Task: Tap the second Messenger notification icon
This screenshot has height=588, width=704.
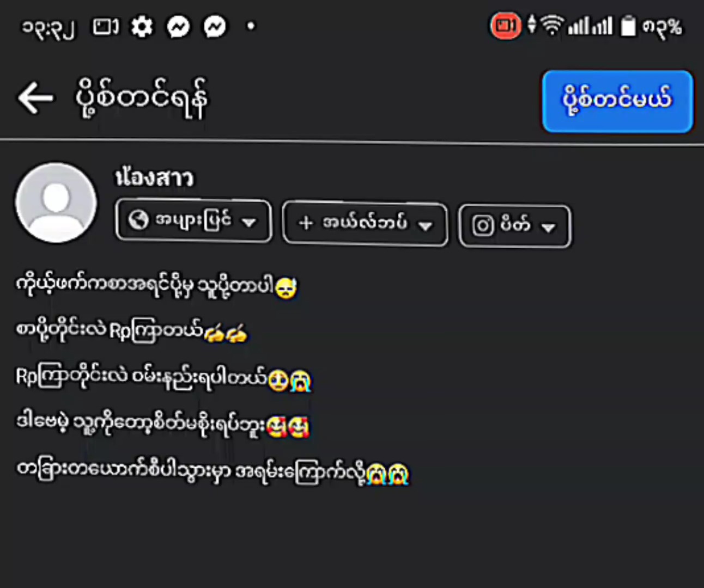Action: click(x=215, y=27)
